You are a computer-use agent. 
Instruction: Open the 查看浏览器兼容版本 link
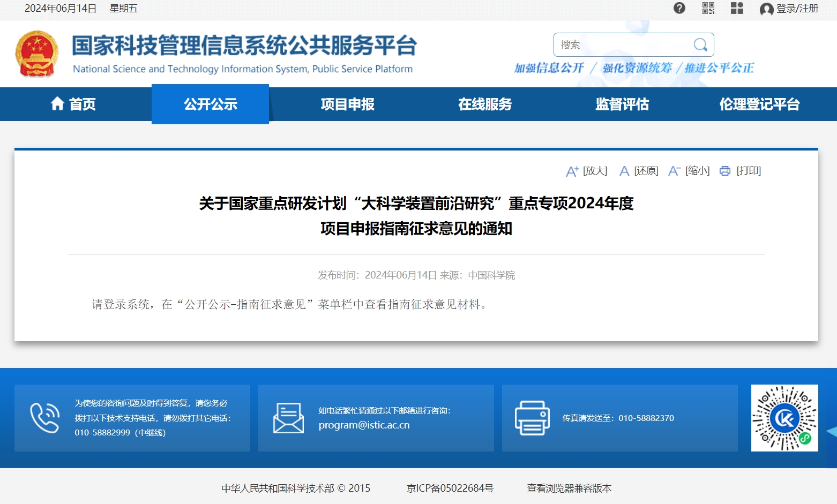(569, 488)
